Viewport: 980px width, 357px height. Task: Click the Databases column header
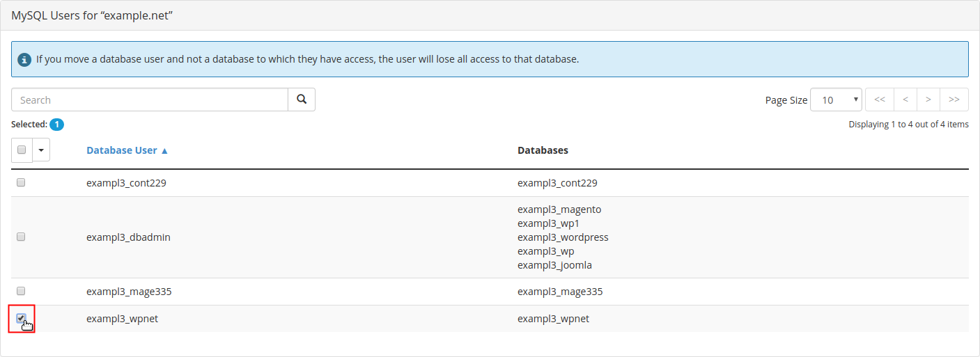[543, 150]
